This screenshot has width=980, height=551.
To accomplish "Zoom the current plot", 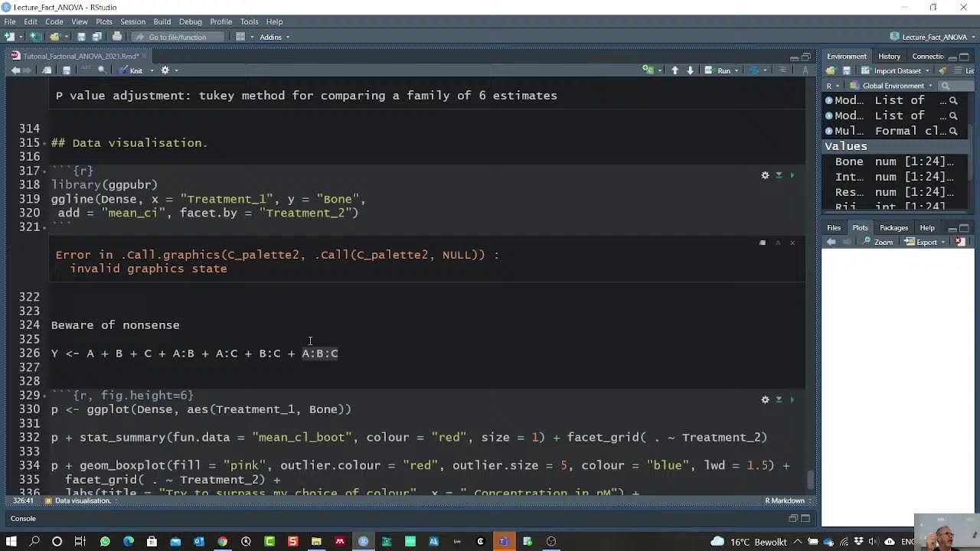I will click(878, 242).
